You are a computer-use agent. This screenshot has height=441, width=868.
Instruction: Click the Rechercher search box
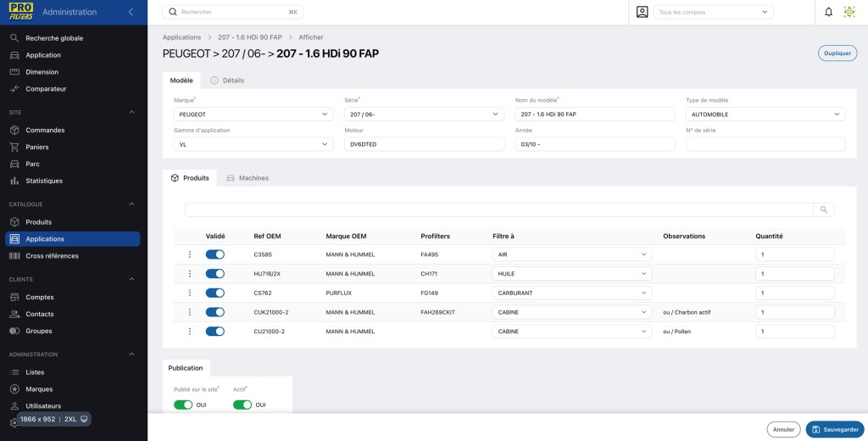coord(232,12)
